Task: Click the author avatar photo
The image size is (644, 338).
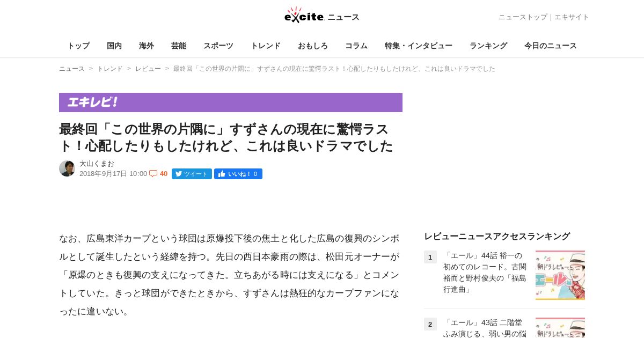Action: [67, 168]
